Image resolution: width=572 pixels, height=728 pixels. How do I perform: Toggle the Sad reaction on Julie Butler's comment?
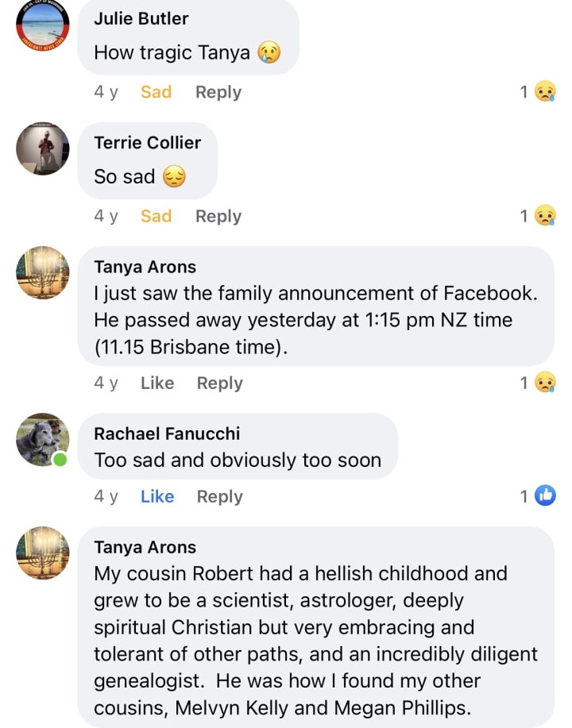pos(156,92)
